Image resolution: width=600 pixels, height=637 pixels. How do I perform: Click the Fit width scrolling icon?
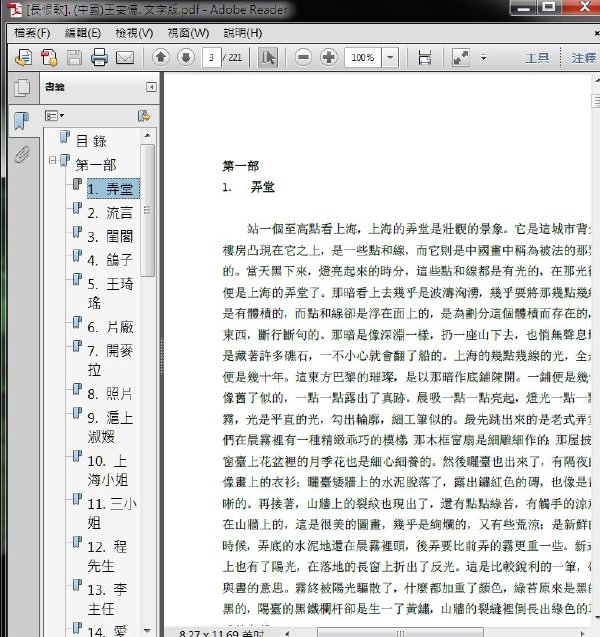425,58
